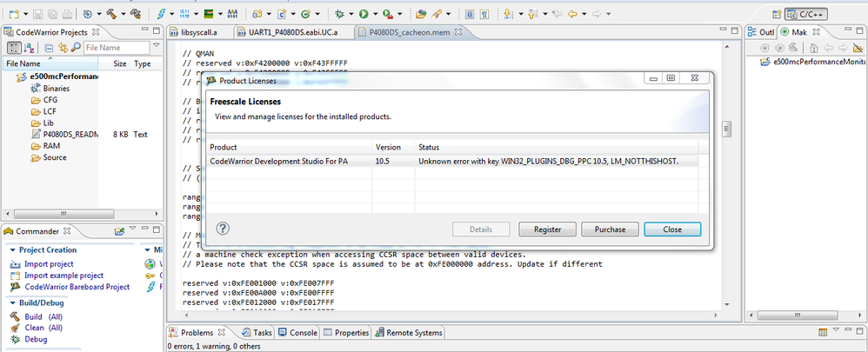Click the Build All multi-hammer toolbar icon
Screen dimensions: 868x352
[x=135, y=13]
